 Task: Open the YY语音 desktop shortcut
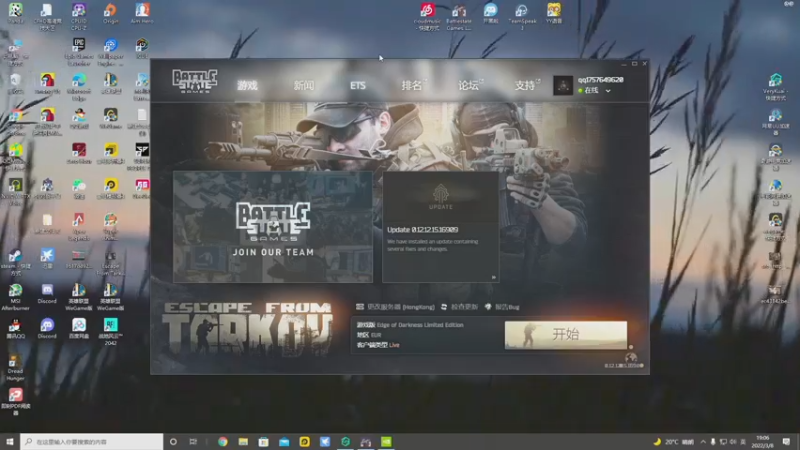click(554, 14)
